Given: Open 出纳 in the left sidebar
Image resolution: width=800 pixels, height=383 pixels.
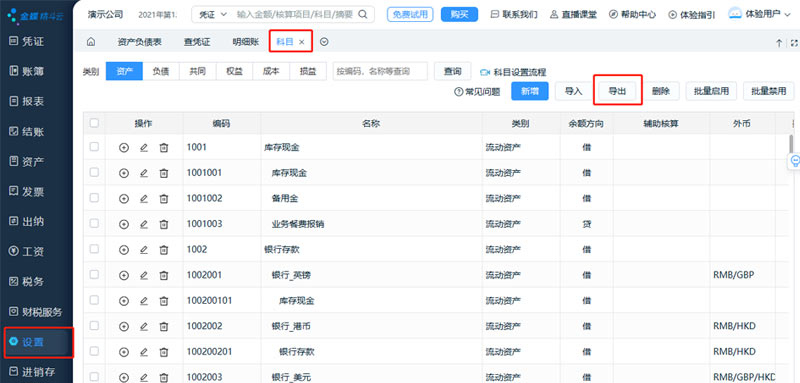Looking at the screenshot, I should point(28,222).
